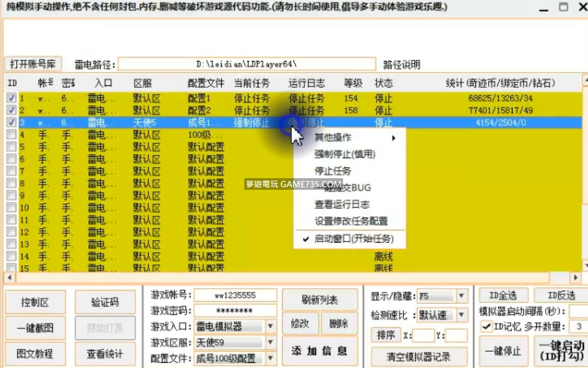Select 启动窗口(开始任务) menu item
The image size is (588, 368).
[x=353, y=239]
